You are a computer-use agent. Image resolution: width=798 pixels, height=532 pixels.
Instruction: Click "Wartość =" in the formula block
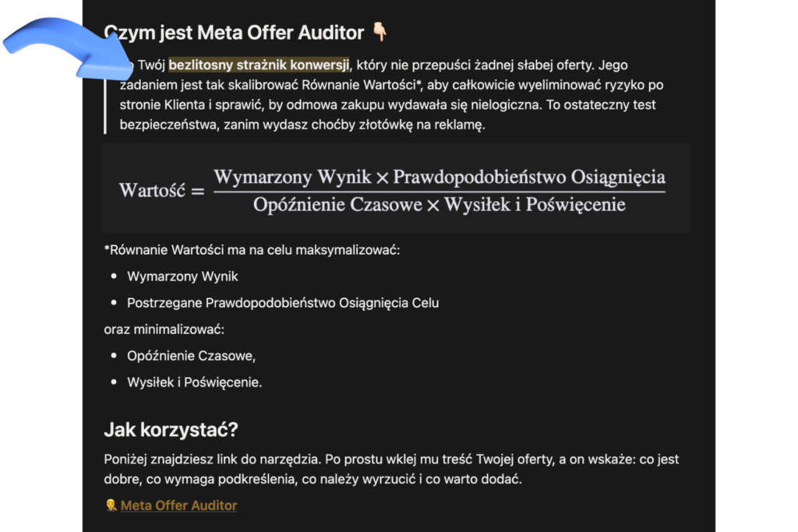(x=161, y=189)
